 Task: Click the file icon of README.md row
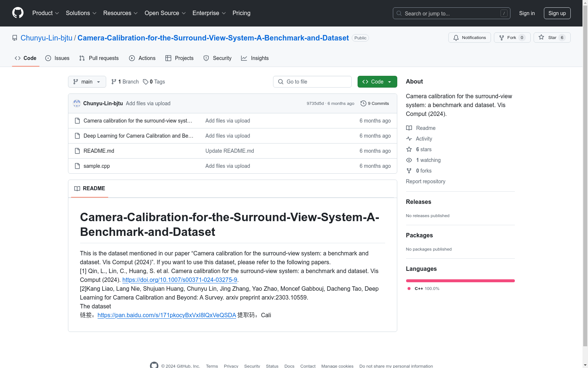pos(77,151)
